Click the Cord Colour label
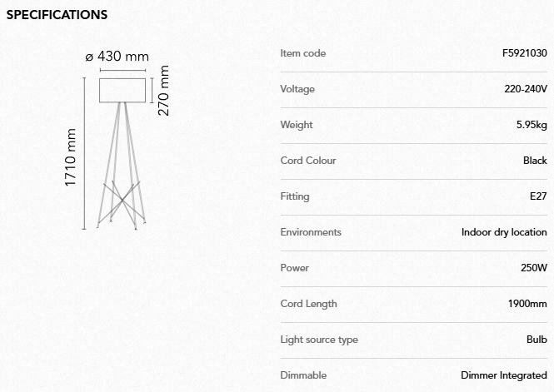 (x=308, y=161)
